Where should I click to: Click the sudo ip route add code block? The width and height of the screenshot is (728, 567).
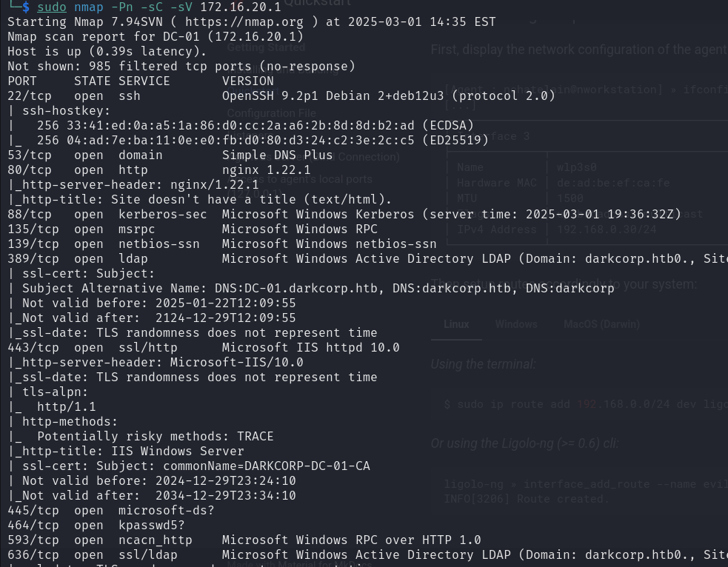[x=579, y=404]
